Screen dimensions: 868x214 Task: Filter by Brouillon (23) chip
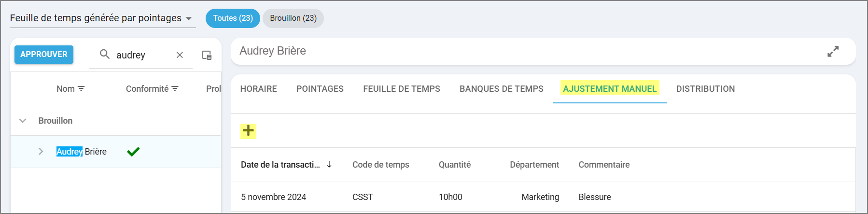click(293, 18)
